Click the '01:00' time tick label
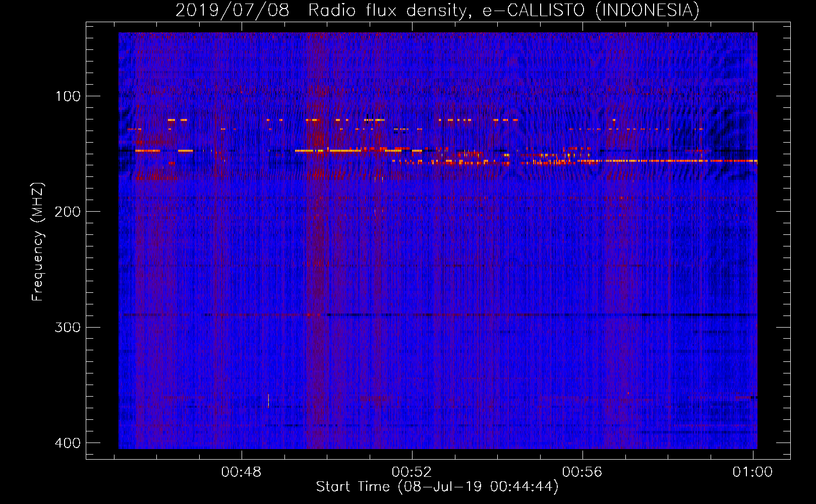Image resolution: width=816 pixels, height=504 pixels. [x=752, y=472]
